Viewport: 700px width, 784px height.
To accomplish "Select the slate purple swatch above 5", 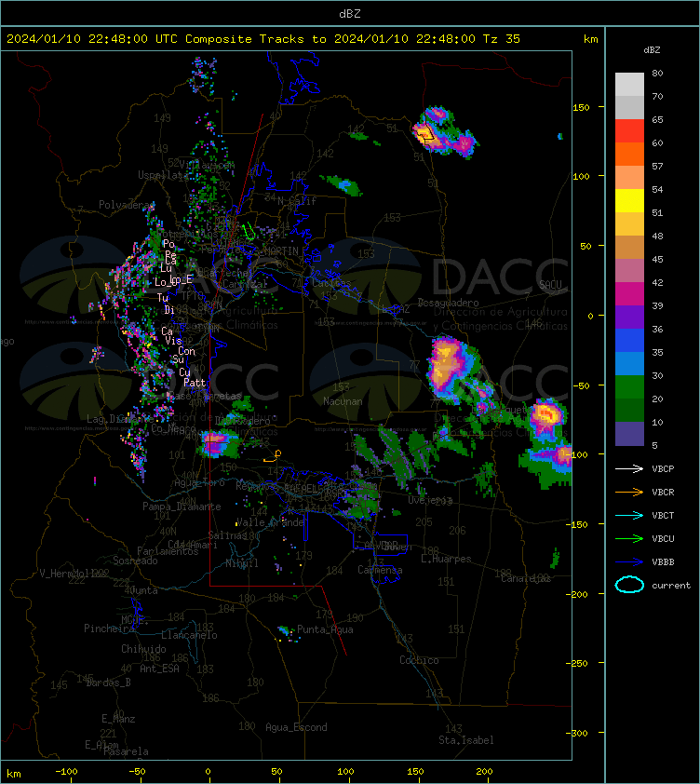I will 629,434.
